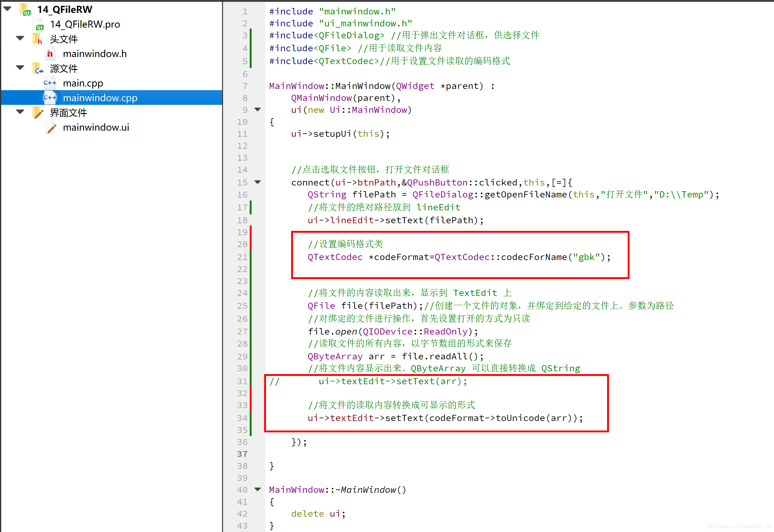Click the #include<QFileDialog> line
This screenshot has width=774, height=532.
tap(404, 35)
